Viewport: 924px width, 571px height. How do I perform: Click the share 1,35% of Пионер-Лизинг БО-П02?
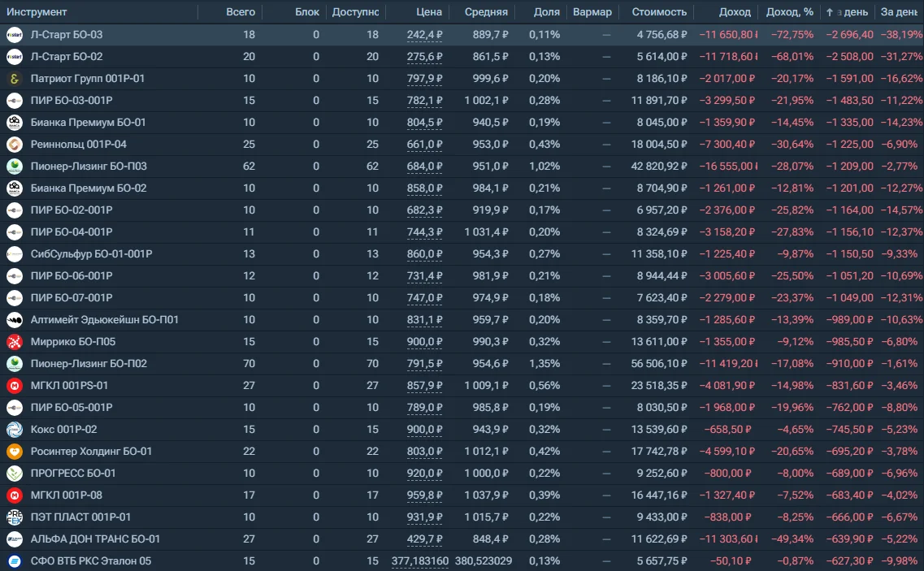coord(544,364)
